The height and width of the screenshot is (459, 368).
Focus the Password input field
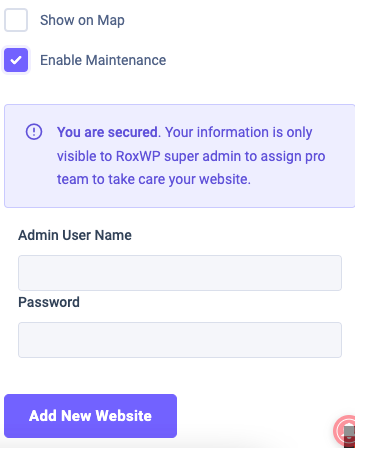[180, 340]
